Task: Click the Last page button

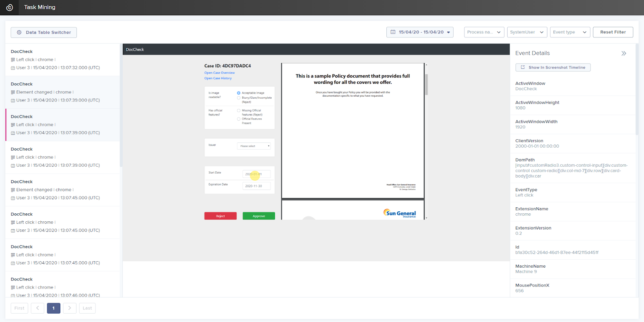Action: tap(87, 308)
